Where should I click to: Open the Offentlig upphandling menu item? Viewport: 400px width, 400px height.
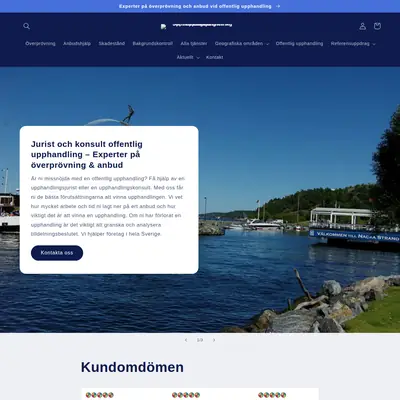point(299,44)
